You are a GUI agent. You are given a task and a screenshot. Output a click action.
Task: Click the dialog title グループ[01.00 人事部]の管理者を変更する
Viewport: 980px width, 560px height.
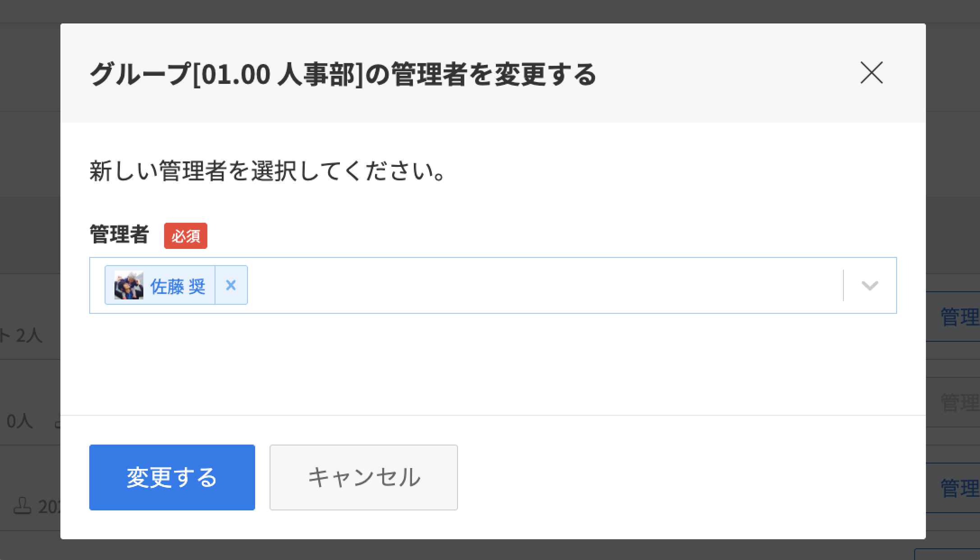coord(343,74)
